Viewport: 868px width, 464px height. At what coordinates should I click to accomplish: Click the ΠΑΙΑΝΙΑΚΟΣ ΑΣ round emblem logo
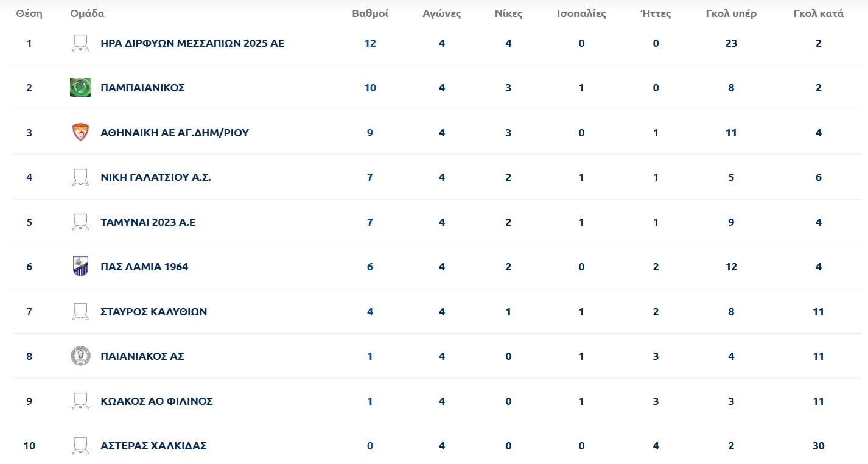[80, 356]
